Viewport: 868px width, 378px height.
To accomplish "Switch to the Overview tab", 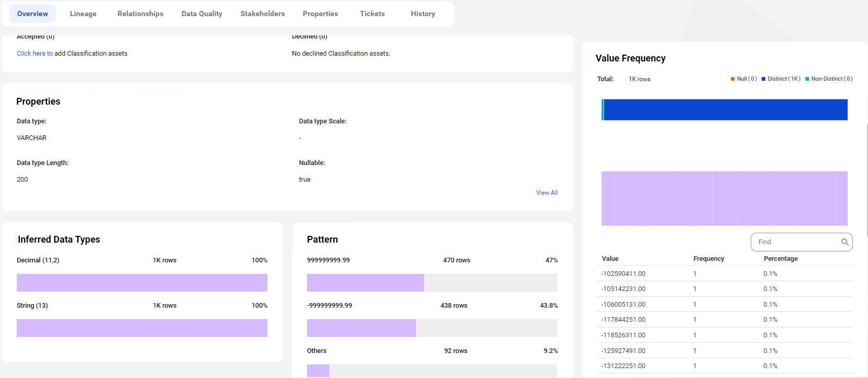I will (32, 14).
